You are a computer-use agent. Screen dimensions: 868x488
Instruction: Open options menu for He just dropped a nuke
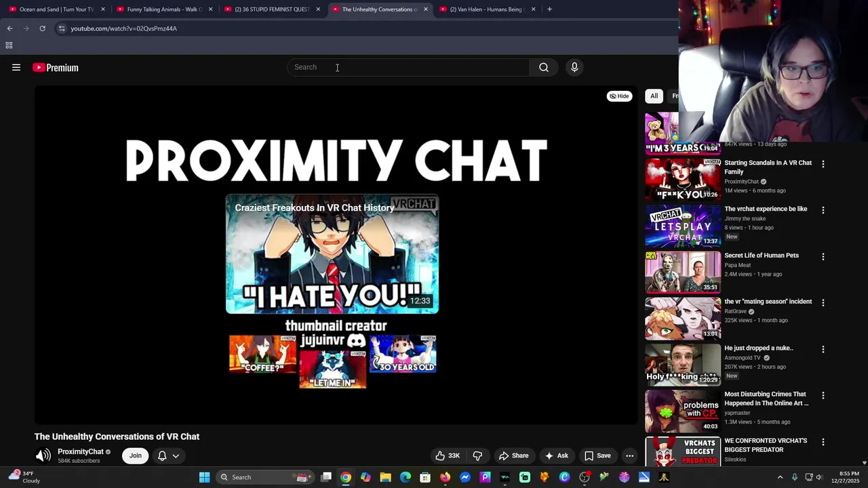[823, 349]
